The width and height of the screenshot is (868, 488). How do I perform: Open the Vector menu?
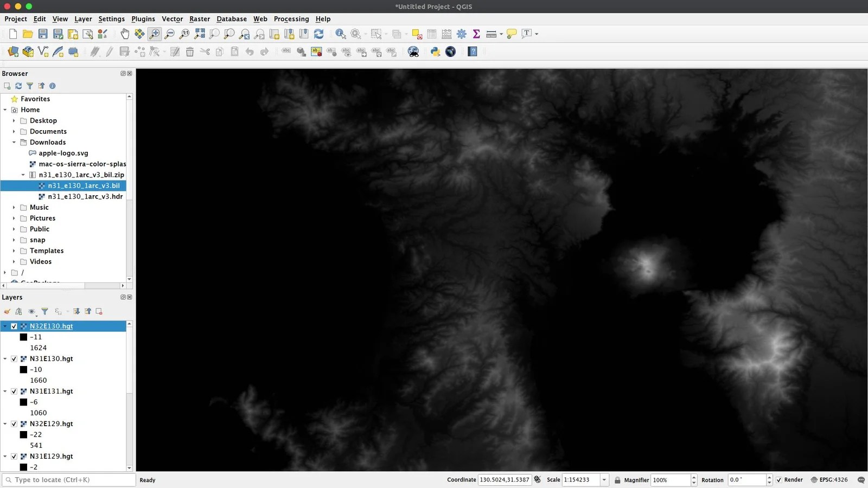pos(173,19)
